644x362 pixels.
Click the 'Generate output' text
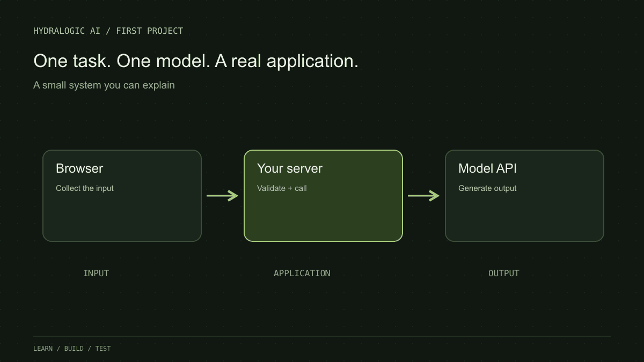pos(487,188)
